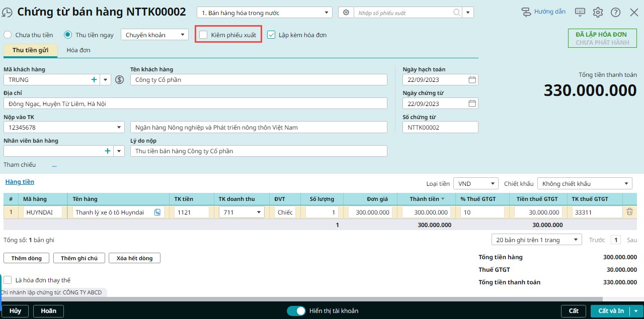Open the Chiết khấu discount dropdown
The image size is (644, 319).
point(585,183)
